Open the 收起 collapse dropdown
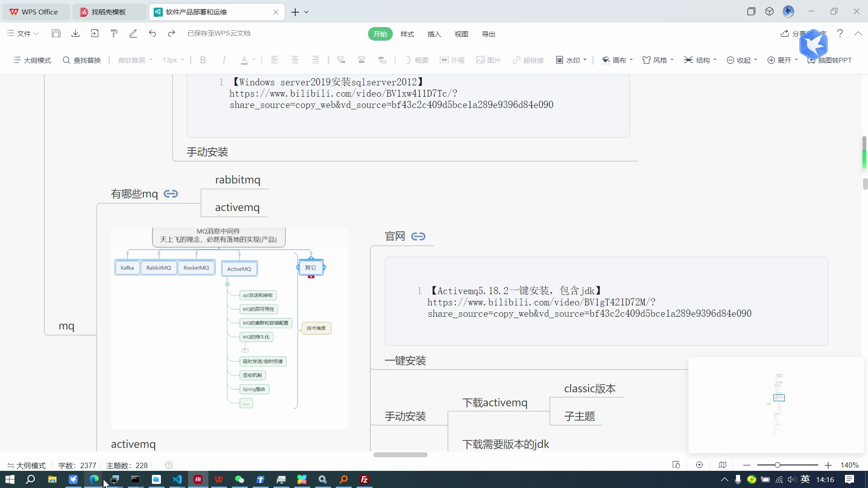868x488 pixels. pos(742,60)
